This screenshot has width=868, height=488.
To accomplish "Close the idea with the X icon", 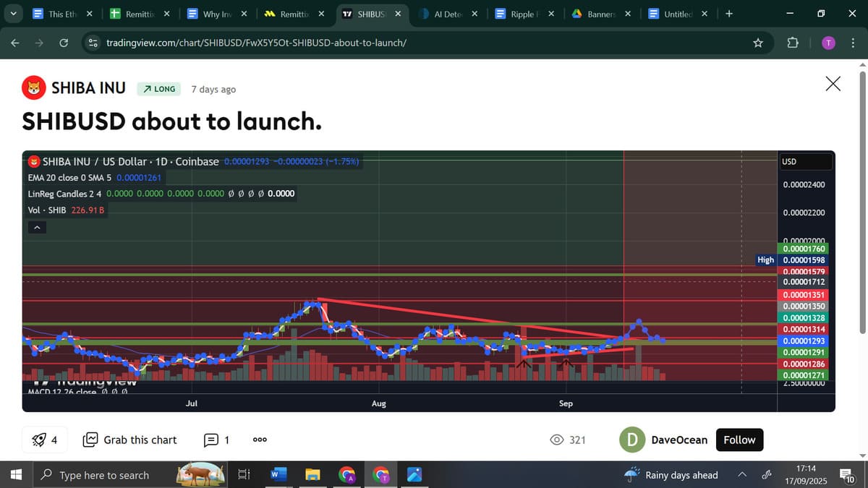I will [833, 84].
